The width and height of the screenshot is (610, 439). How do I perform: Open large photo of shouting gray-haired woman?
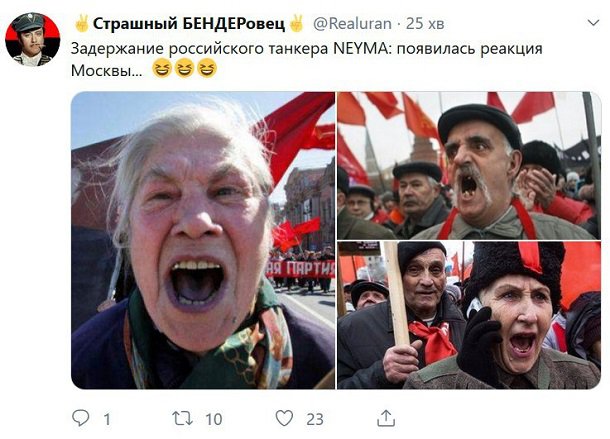point(203,240)
